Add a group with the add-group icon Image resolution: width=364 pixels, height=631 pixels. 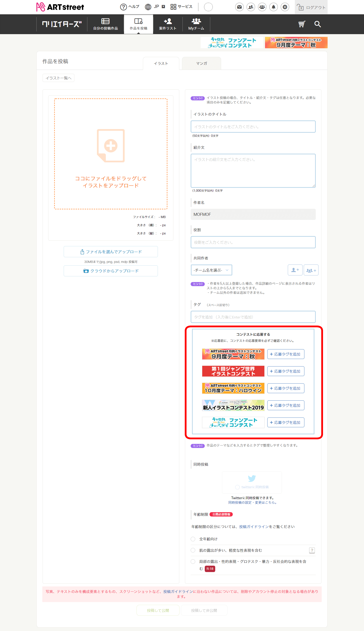[311, 270]
